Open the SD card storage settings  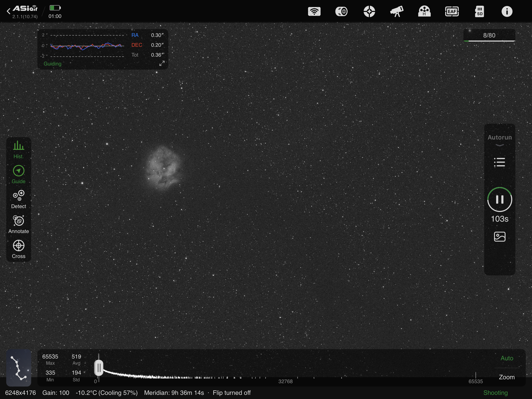click(480, 11)
